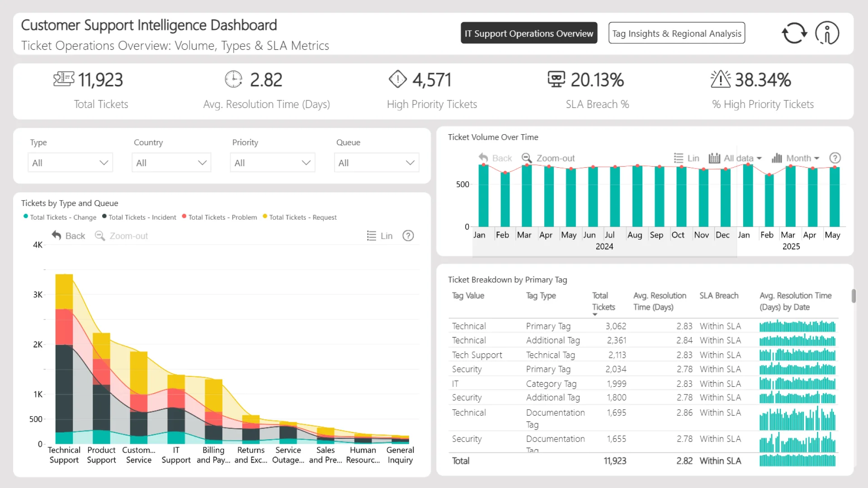Click calendar icon next to All data
This screenshot has width=868, height=488.
tap(714, 158)
